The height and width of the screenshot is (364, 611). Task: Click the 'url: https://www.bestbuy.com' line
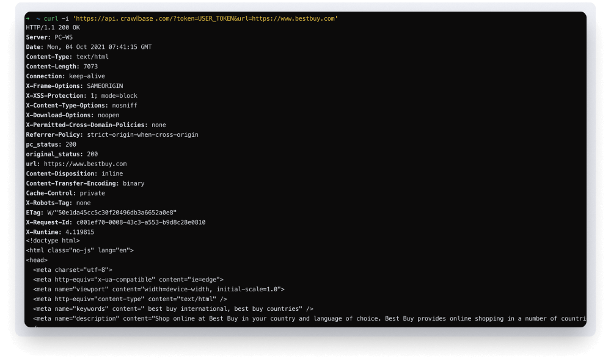coord(76,164)
